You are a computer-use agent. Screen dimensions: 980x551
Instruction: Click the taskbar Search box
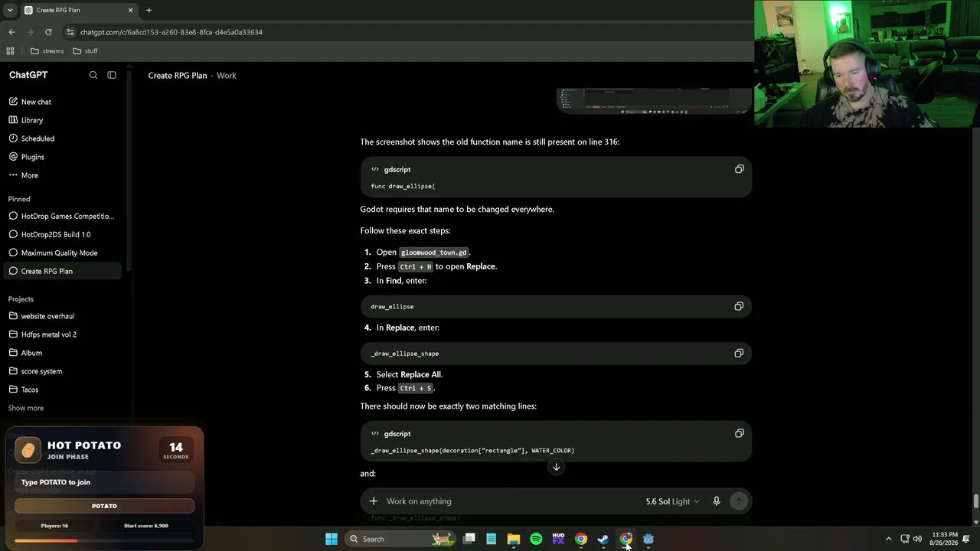click(x=399, y=539)
